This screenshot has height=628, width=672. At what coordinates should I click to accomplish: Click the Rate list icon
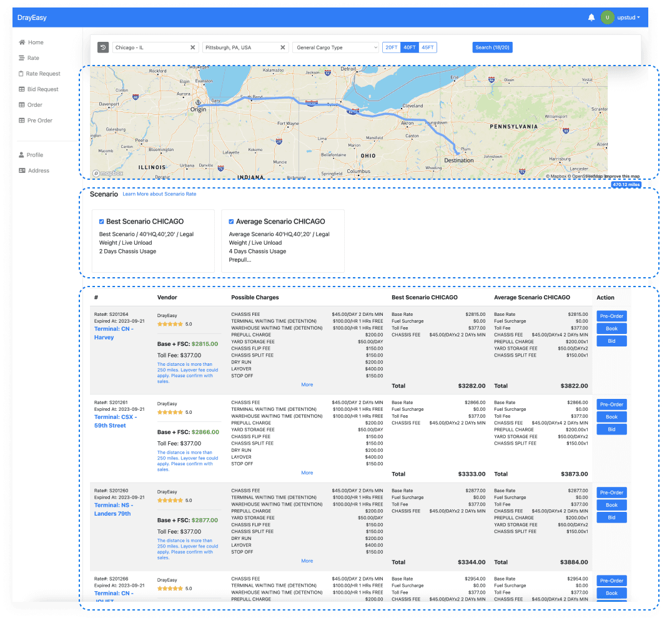point(21,58)
